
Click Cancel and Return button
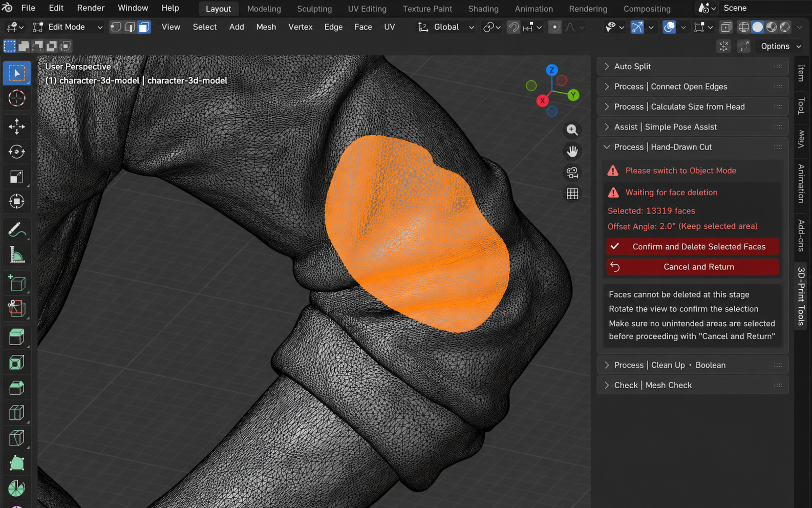click(693, 267)
